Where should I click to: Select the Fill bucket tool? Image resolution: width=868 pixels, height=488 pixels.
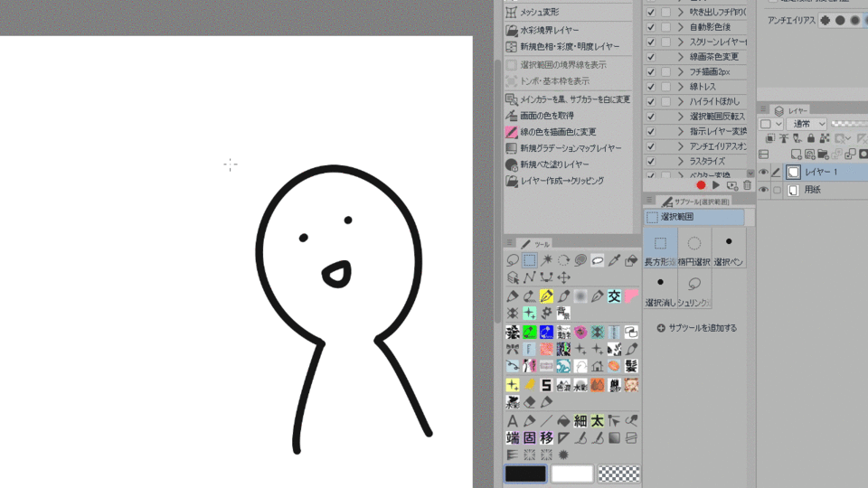[x=563, y=421]
